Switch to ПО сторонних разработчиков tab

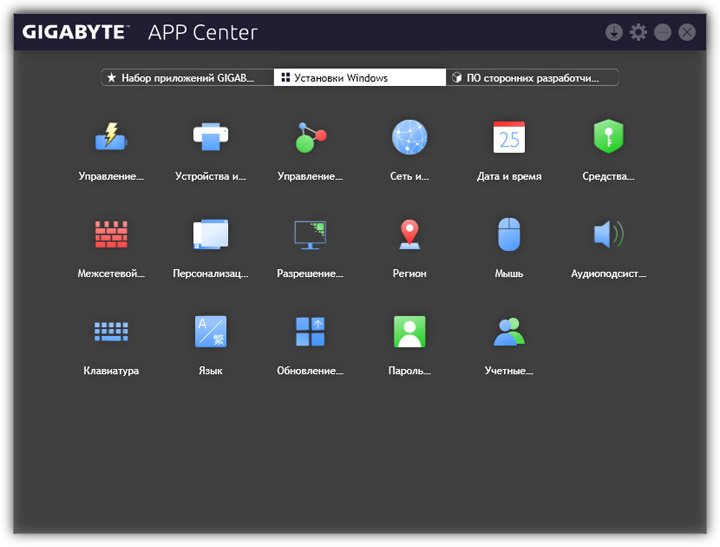[532, 77]
